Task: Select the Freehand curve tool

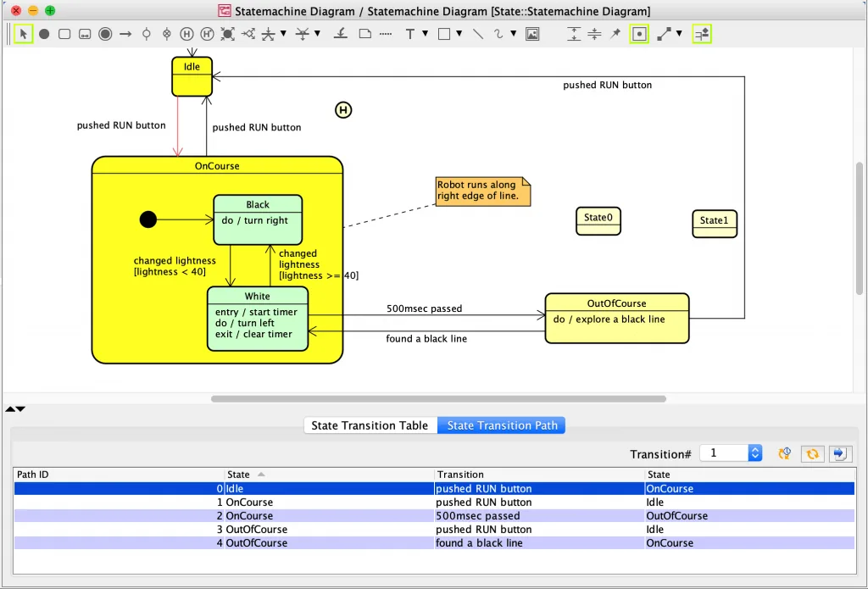Action: pos(498,34)
